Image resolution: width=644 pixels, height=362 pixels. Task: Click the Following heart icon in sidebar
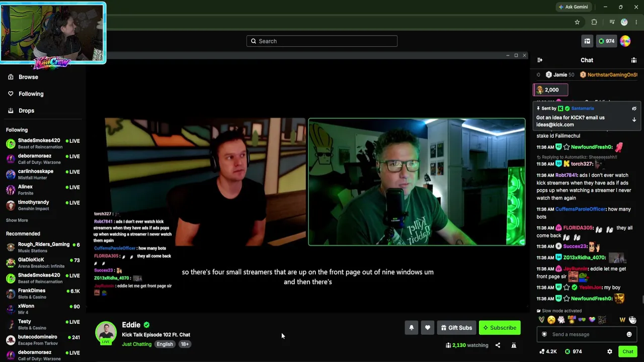(11, 94)
